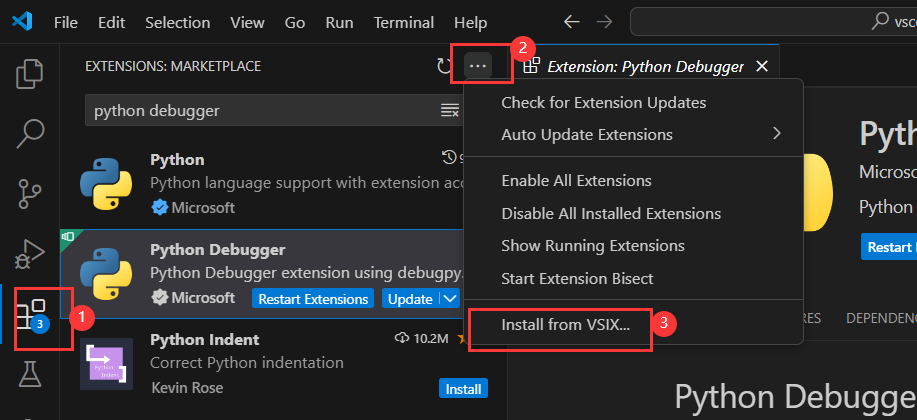917x420 pixels.
Task: Choose Check for Extension Updates
Action: pos(603,102)
